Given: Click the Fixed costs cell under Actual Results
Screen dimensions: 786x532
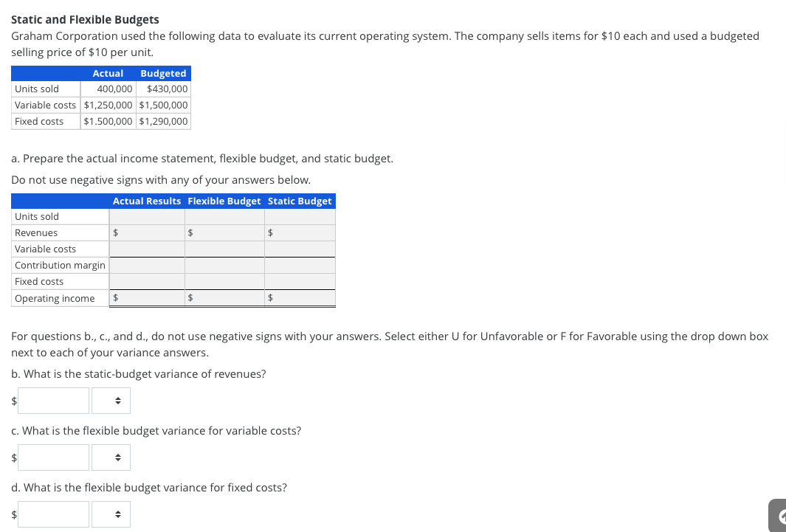Looking at the screenshot, I should tap(146, 280).
